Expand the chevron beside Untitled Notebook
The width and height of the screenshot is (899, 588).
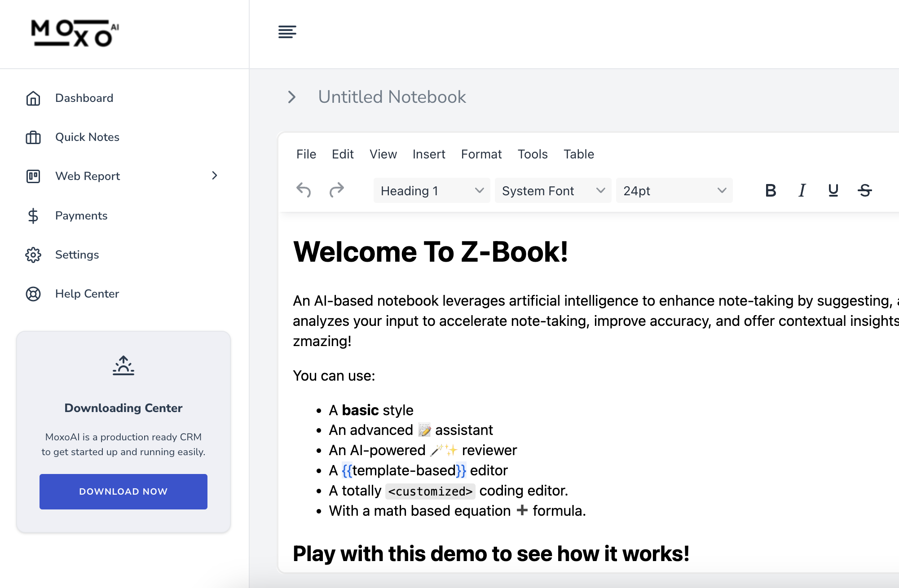point(292,97)
